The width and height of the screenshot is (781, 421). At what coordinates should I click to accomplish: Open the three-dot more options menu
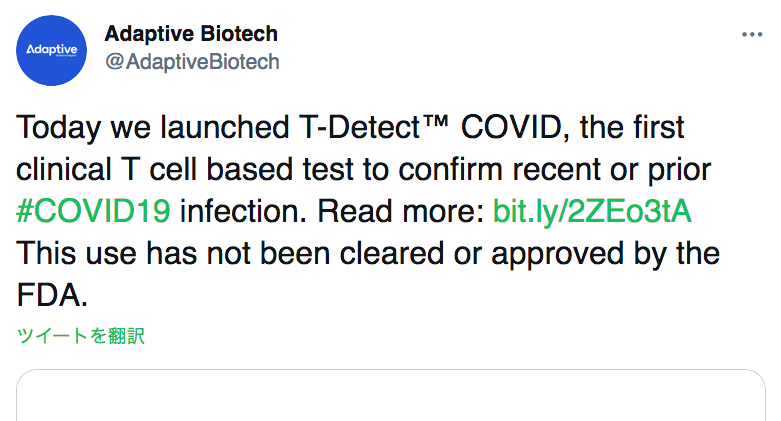point(752,34)
